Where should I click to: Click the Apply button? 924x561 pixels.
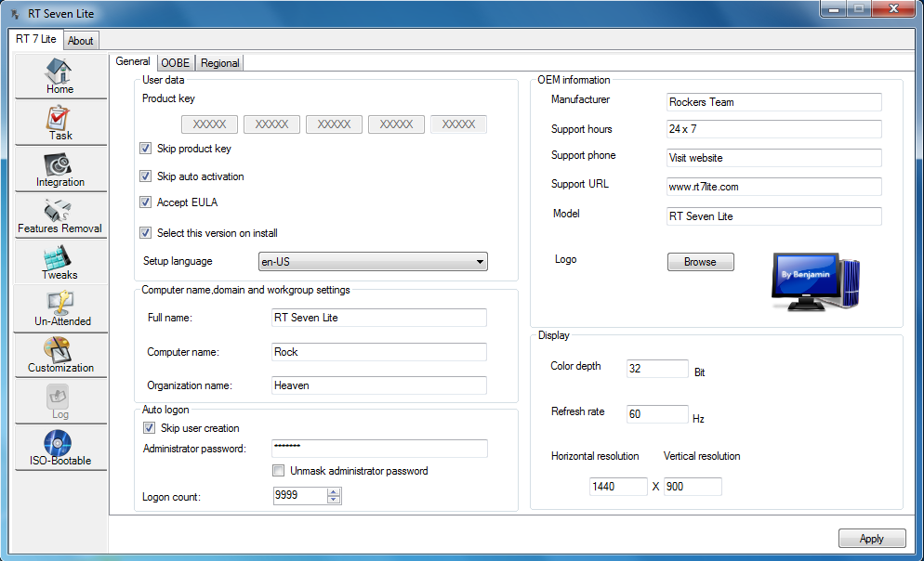coord(872,539)
